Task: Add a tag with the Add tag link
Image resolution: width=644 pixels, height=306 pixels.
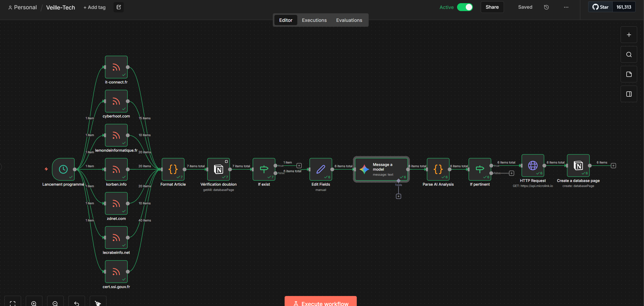Action: (x=94, y=7)
